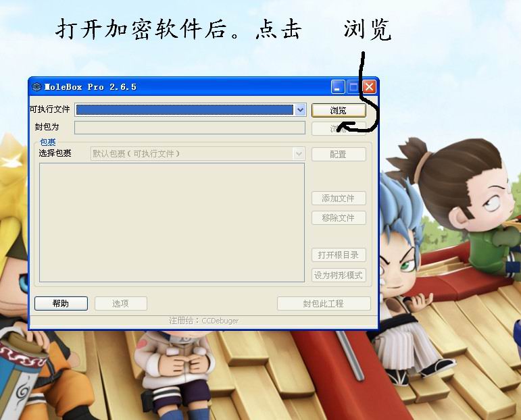Click the 可执行文件 label
Viewport: 521px width, 420px height.
click(x=50, y=109)
